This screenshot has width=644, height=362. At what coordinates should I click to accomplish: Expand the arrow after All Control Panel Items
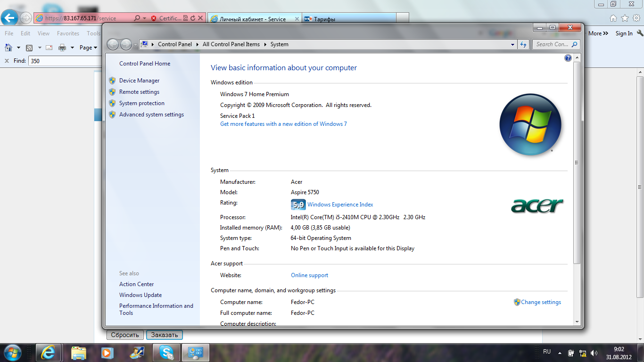click(x=265, y=44)
